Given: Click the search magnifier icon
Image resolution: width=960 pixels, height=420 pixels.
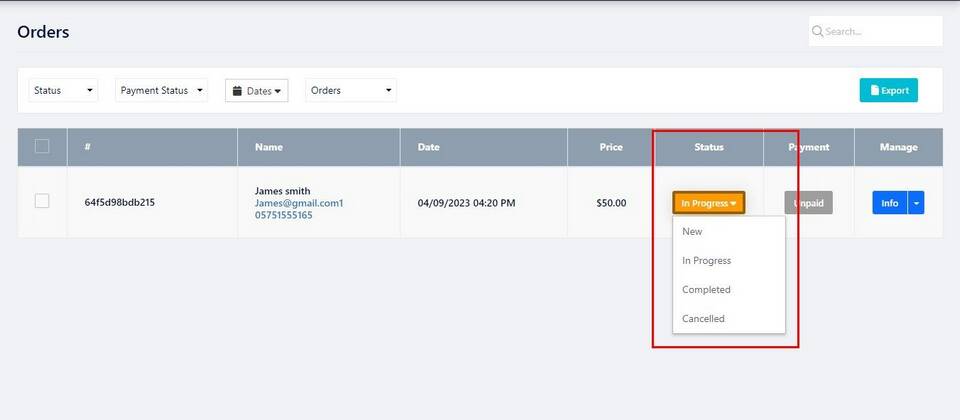Looking at the screenshot, I should (x=817, y=31).
